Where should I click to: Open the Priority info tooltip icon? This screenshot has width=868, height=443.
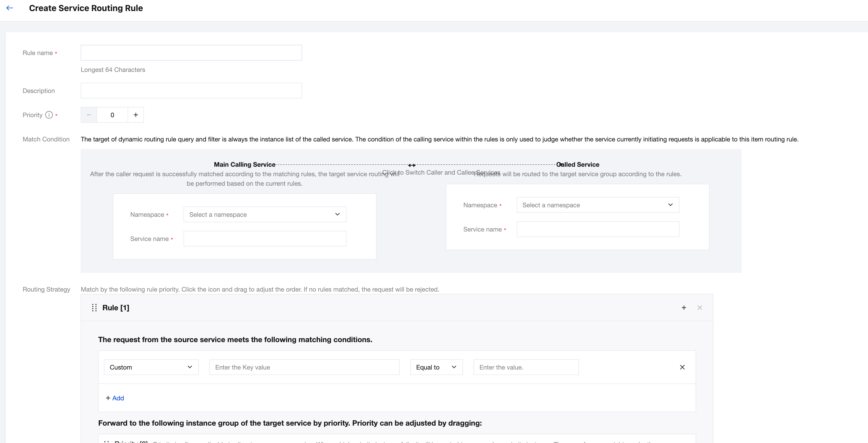(x=49, y=115)
